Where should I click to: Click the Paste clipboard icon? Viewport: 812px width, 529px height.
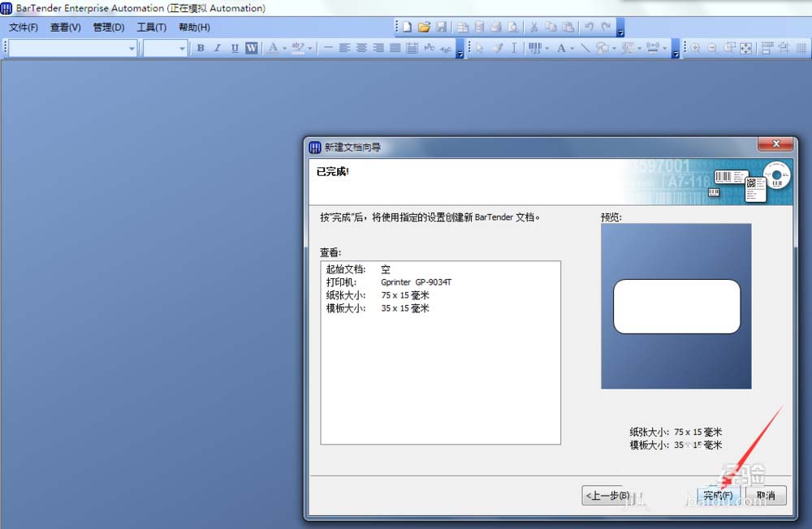(568, 27)
